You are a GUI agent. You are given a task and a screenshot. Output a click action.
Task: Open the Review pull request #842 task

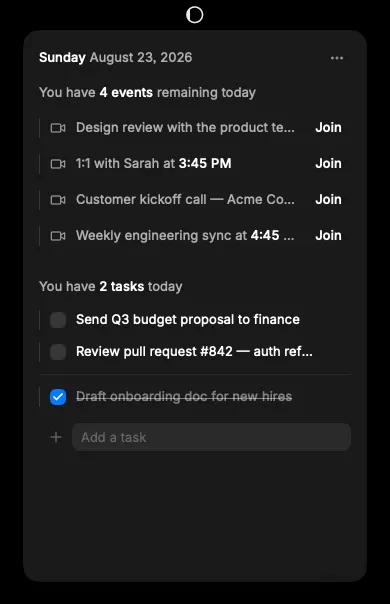coord(194,352)
